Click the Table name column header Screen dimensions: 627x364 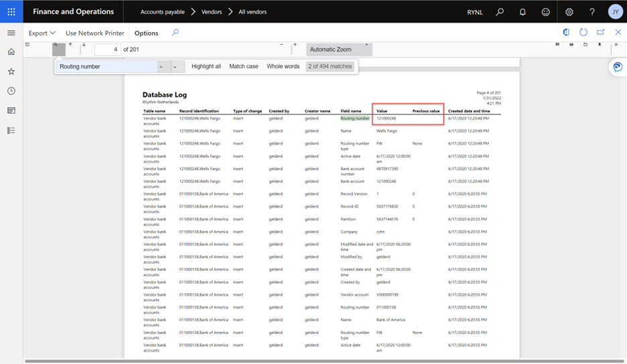point(154,111)
